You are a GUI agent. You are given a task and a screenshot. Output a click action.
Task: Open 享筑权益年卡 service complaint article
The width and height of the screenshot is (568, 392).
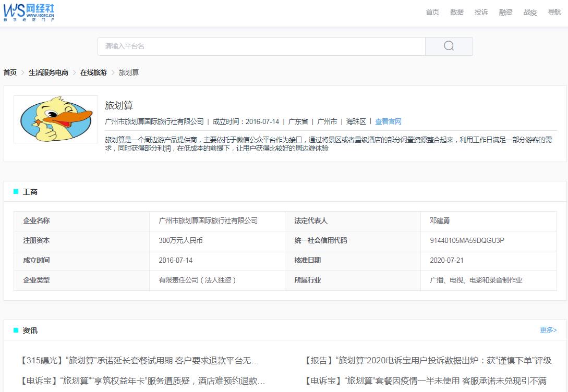tap(142, 381)
